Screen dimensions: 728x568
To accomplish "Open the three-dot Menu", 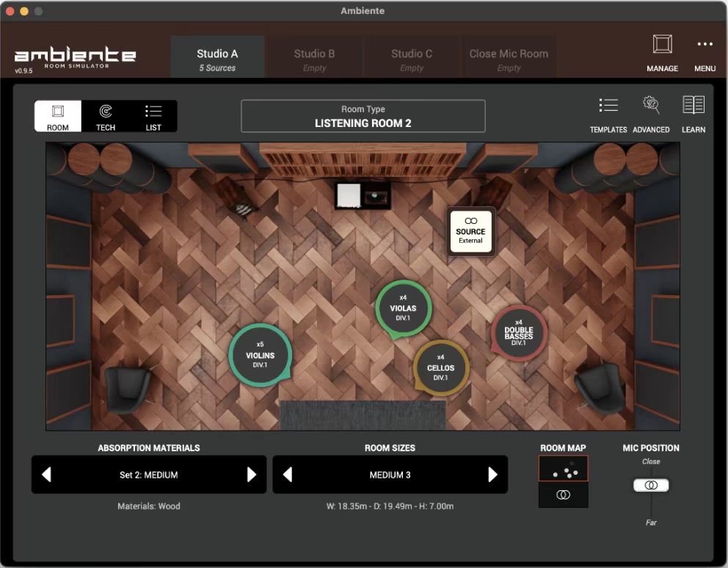I will [705, 45].
